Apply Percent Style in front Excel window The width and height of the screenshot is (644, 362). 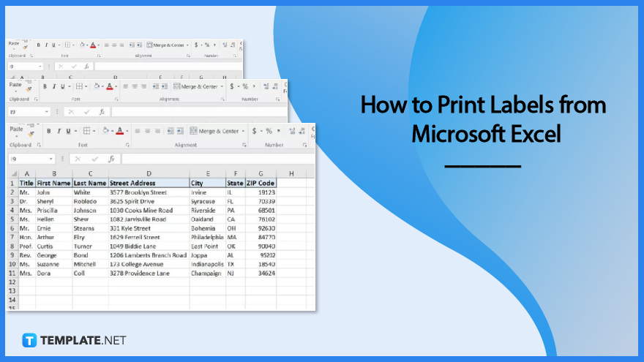point(269,131)
